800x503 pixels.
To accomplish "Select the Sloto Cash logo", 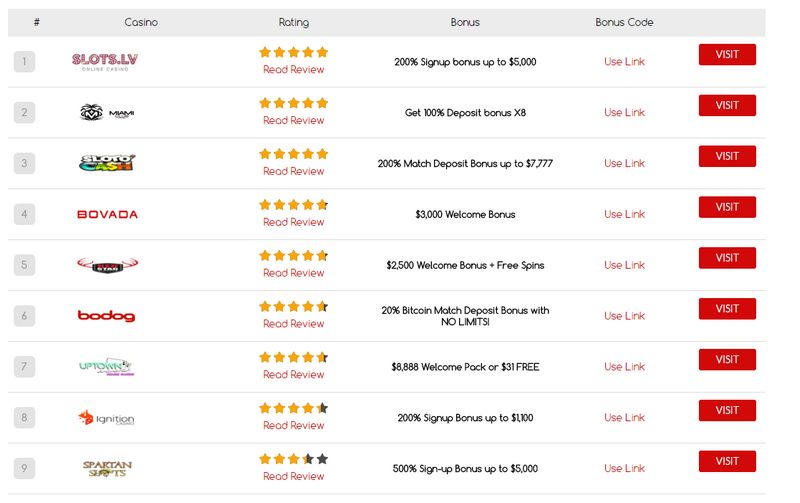I will (x=107, y=163).
